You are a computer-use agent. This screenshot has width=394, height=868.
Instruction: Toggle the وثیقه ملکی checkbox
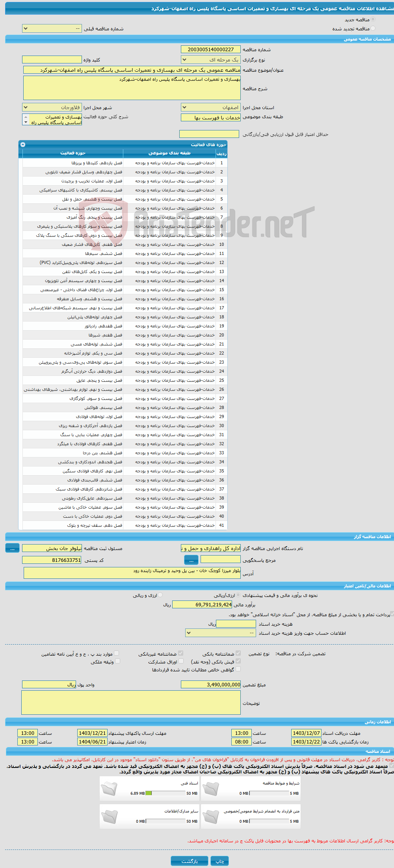(x=117, y=661)
